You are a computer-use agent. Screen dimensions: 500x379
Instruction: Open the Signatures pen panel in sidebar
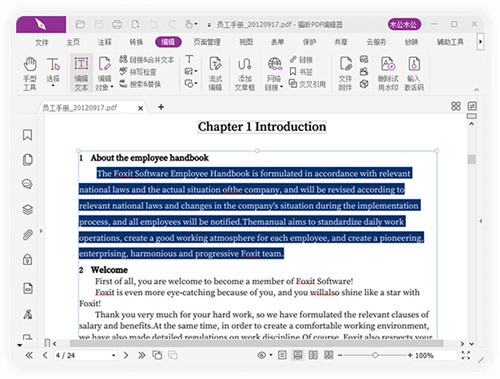tap(28, 314)
